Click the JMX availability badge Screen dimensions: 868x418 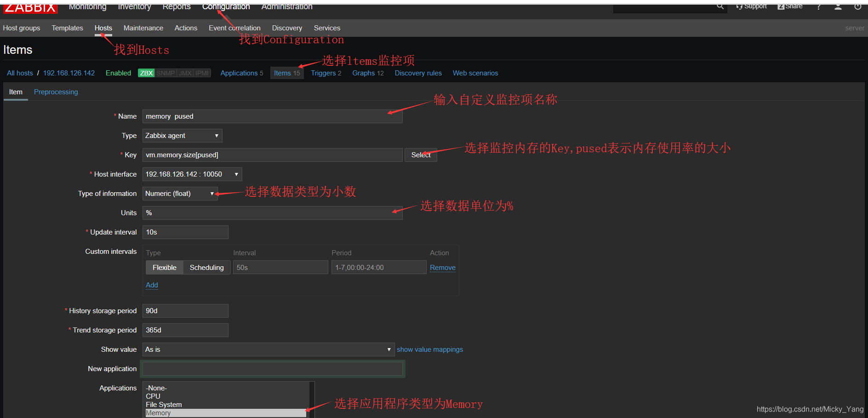[x=185, y=73]
